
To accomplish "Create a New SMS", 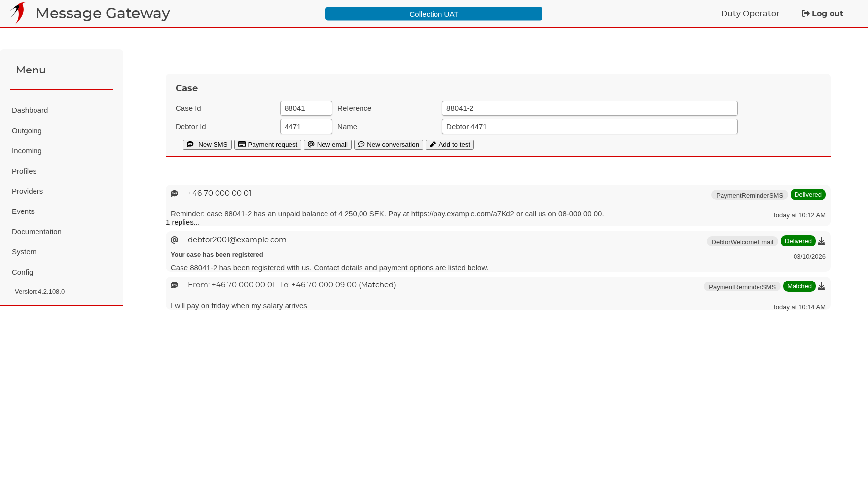I will click(207, 144).
